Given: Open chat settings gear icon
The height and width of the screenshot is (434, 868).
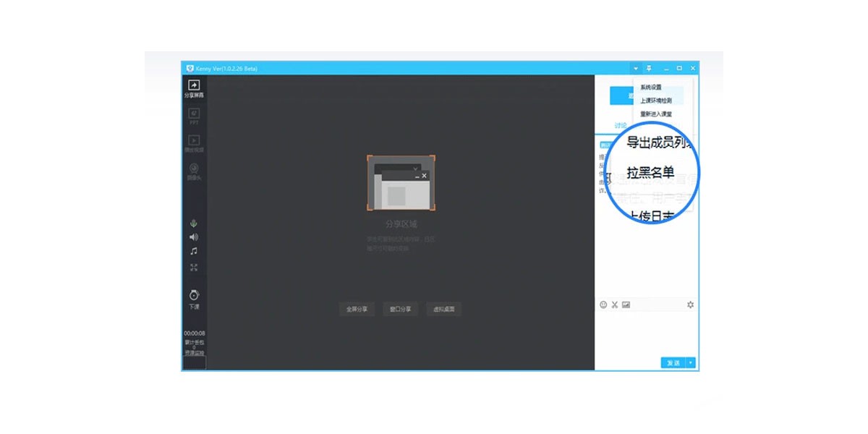Looking at the screenshot, I should tap(690, 305).
